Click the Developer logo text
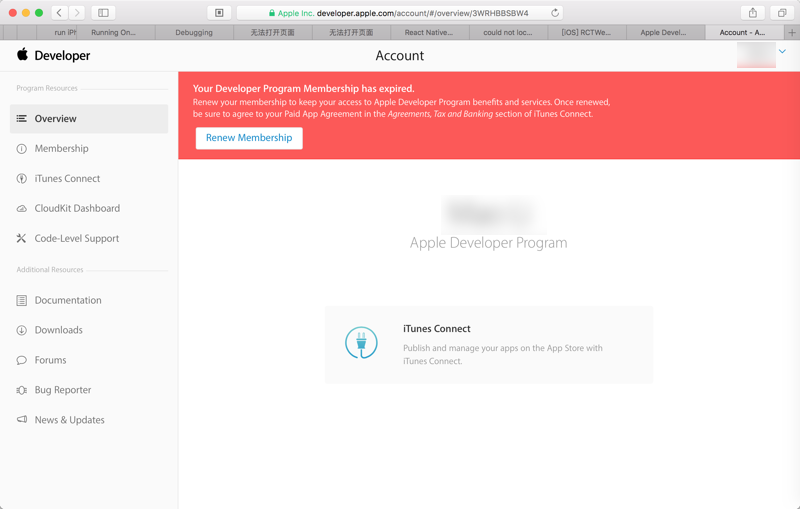The height and width of the screenshot is (509, 800). click(x=62, y=56)
